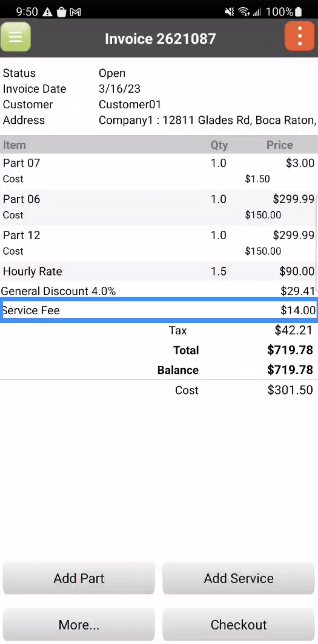Screen dimensions: 318x644
Task: Open the Hourly Rate service line
Action: coord(158,271)
